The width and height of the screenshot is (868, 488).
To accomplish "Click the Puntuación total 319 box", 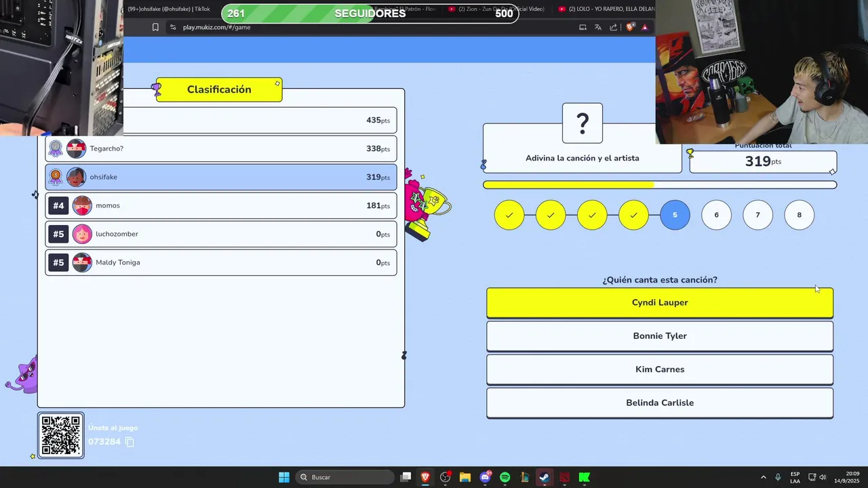I will click(x=763, y=161).
